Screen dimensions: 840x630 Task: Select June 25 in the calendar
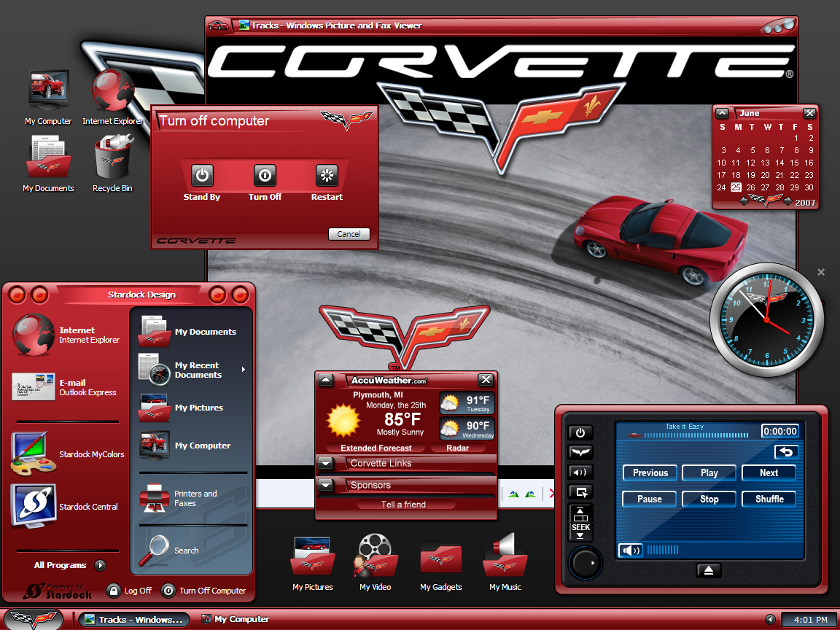coord(736,187)
